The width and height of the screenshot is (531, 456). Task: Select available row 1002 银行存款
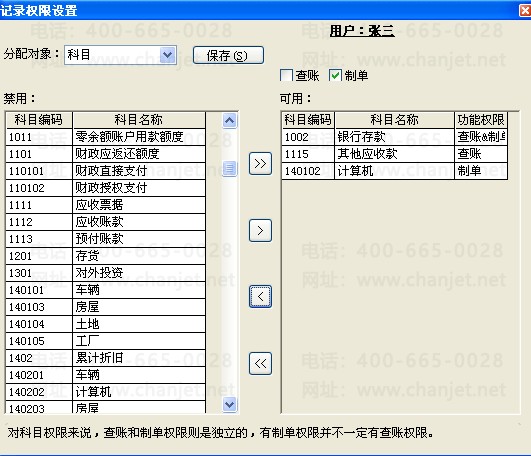coord(395,137)
